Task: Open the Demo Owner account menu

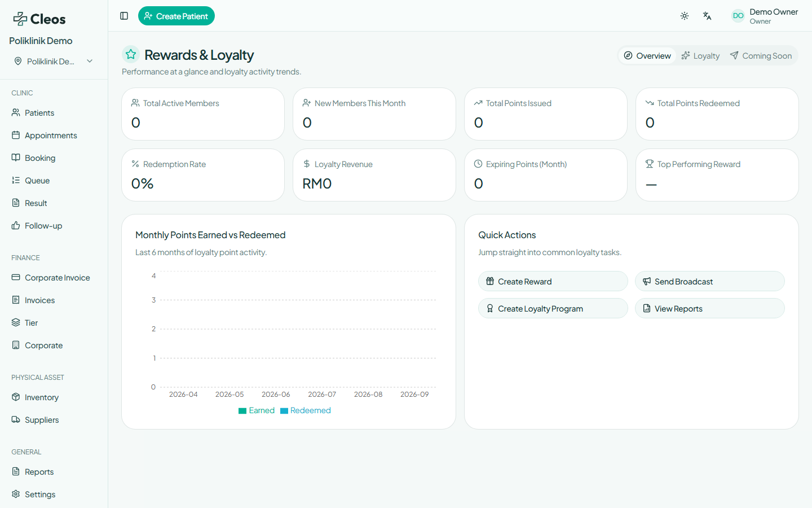Action: [765, 16]
